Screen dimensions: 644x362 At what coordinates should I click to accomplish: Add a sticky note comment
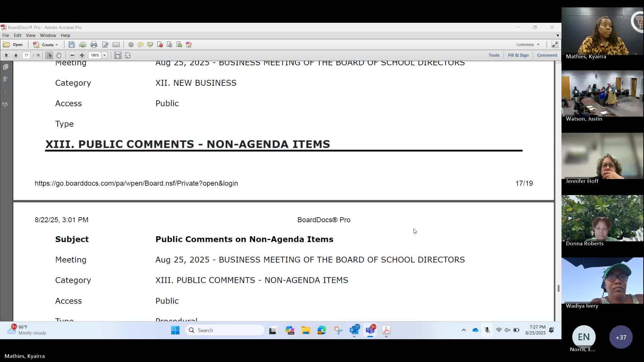point(141,45)
